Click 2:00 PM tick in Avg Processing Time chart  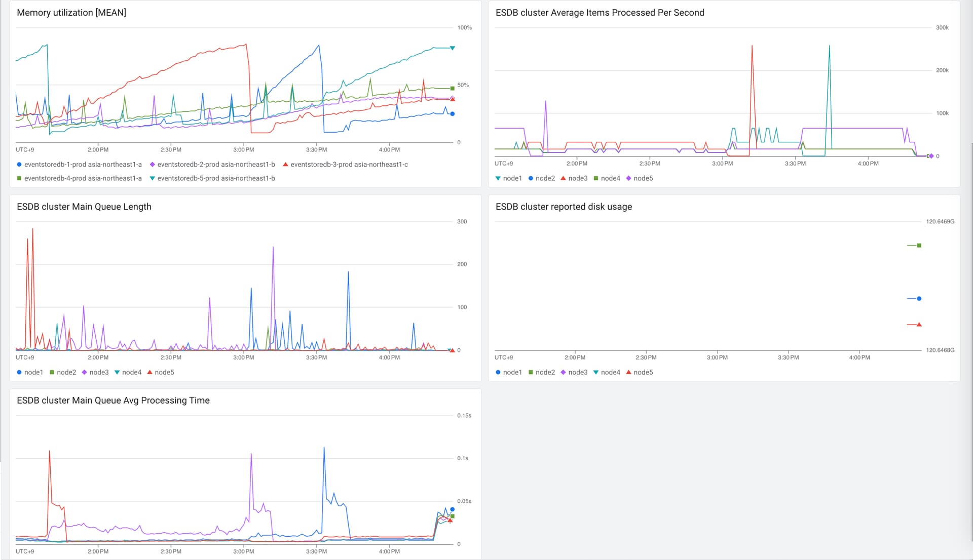[x=98, y=551]
